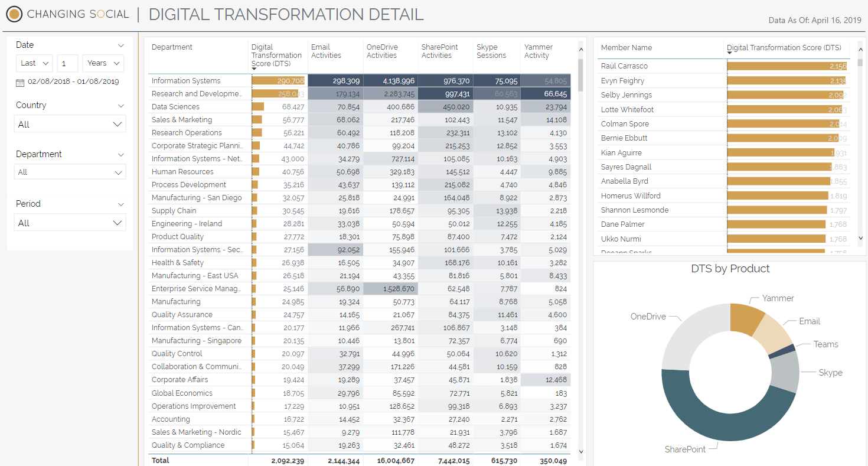The height and width of the screenshot is (466, 868).
Task: Click member table scrollbar down arrow
Action: [860, 238]
